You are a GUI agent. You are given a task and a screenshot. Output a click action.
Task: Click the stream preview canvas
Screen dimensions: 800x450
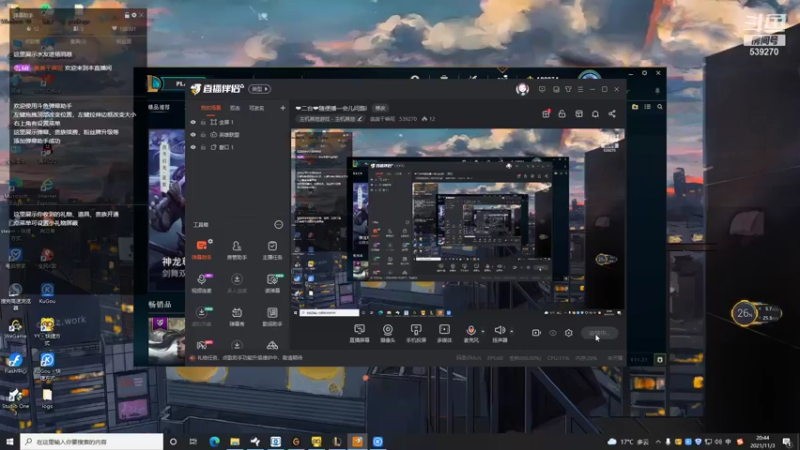458,223
